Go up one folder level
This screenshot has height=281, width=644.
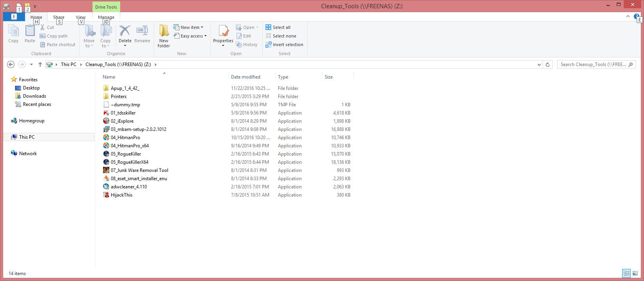pos(40,64)
